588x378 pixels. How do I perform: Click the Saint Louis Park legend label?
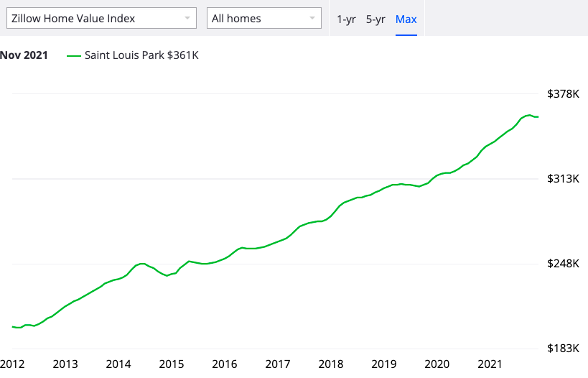click(141, 55)
